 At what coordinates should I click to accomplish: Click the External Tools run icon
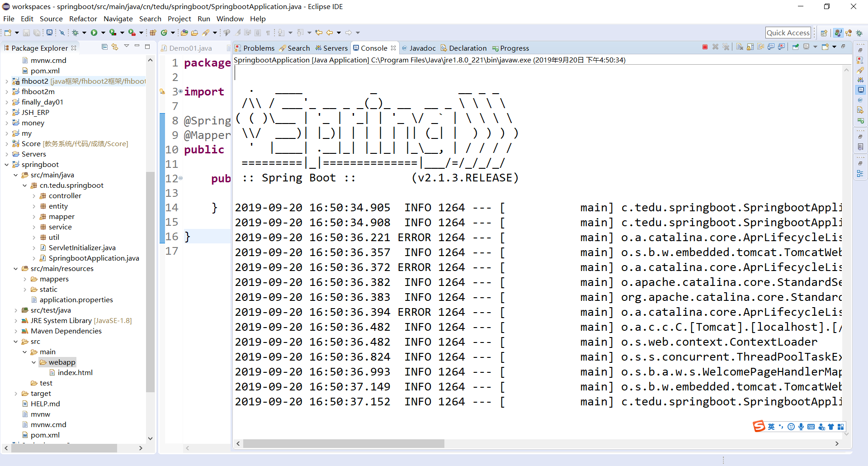[x=132, y=33]
